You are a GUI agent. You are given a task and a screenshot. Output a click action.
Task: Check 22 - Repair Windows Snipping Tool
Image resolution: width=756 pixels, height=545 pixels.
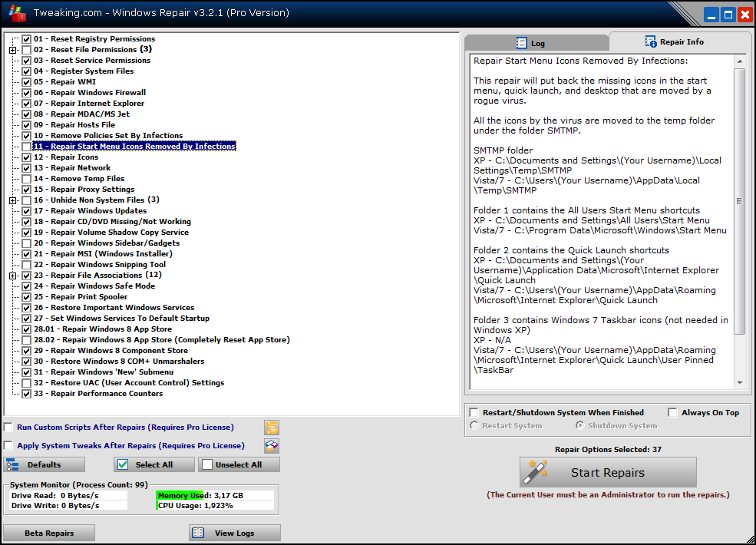tap(27, 265)
